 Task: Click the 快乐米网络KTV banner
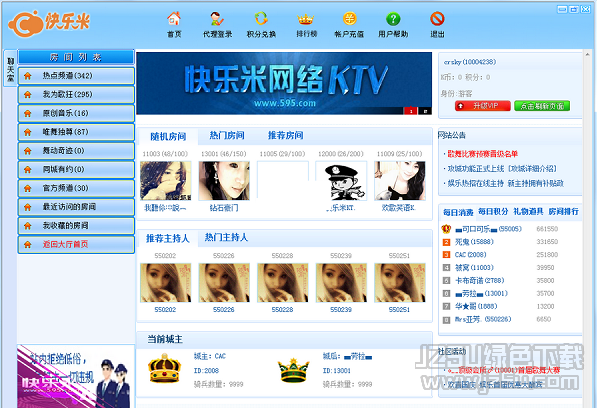coord(284,83)
